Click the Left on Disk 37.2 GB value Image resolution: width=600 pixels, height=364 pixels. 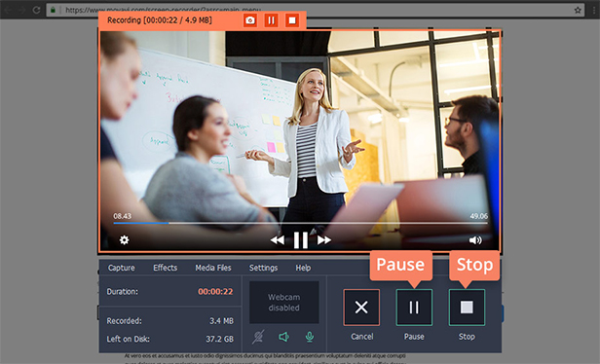point(220,339)
